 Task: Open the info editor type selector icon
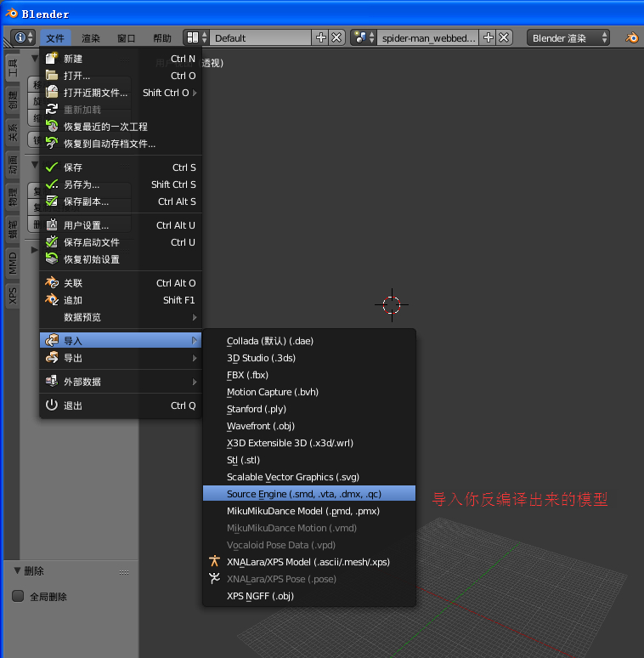(x=23, y=37)
